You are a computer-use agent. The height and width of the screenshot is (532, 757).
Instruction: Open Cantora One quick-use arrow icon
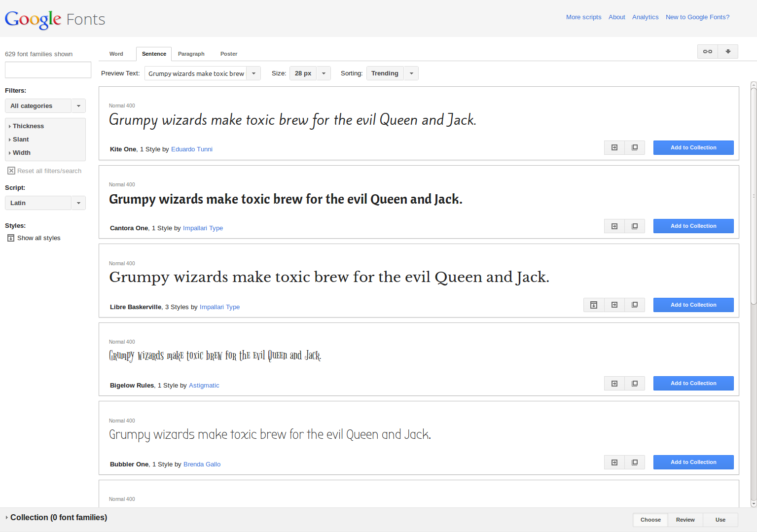(x=614, y=226)
